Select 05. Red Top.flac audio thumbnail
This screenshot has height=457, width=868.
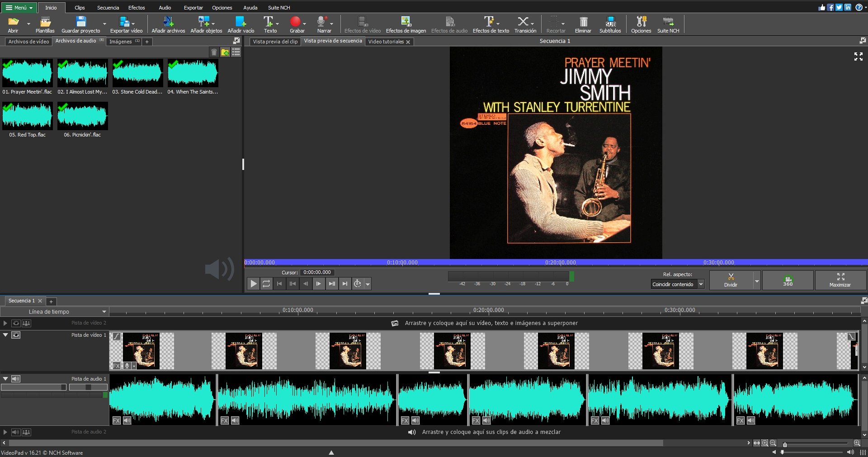[27, 116]
